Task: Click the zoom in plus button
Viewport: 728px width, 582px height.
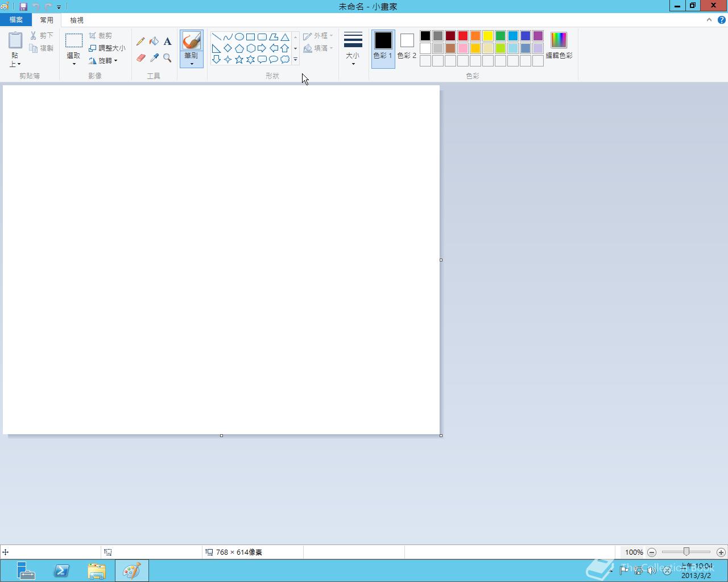Action: tap(721, 552)
